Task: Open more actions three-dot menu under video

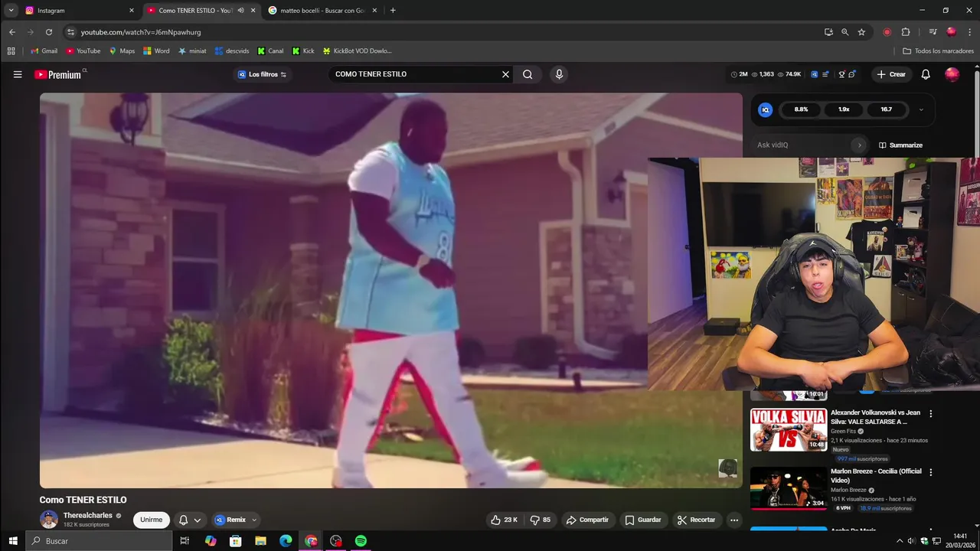Action: tap(734, 520)
